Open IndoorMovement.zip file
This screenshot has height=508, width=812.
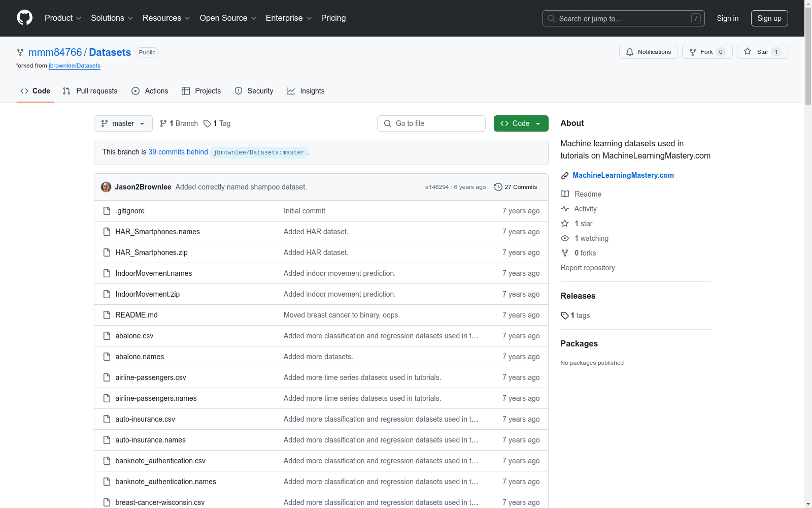[147, 294]
